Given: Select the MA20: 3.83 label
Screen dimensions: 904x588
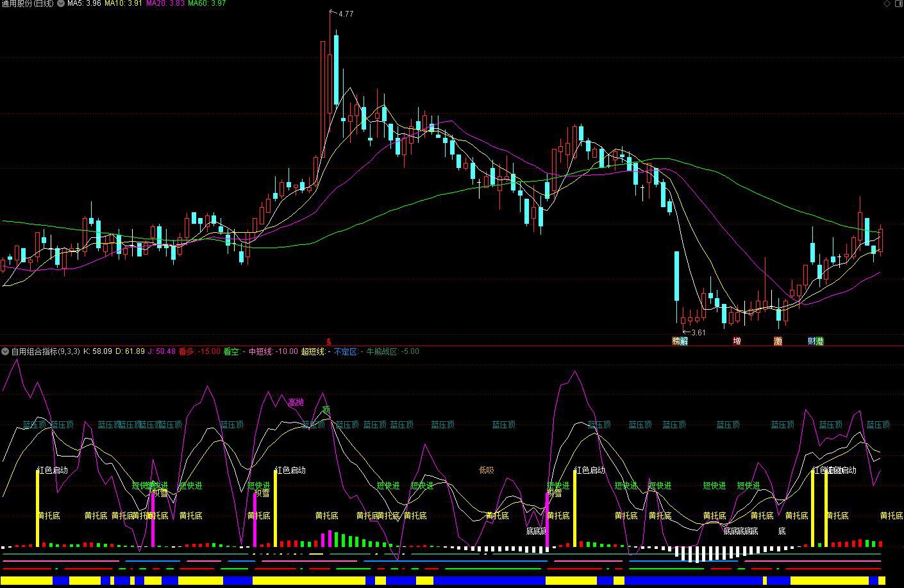Looking at the screenshot, I should 165,4.
